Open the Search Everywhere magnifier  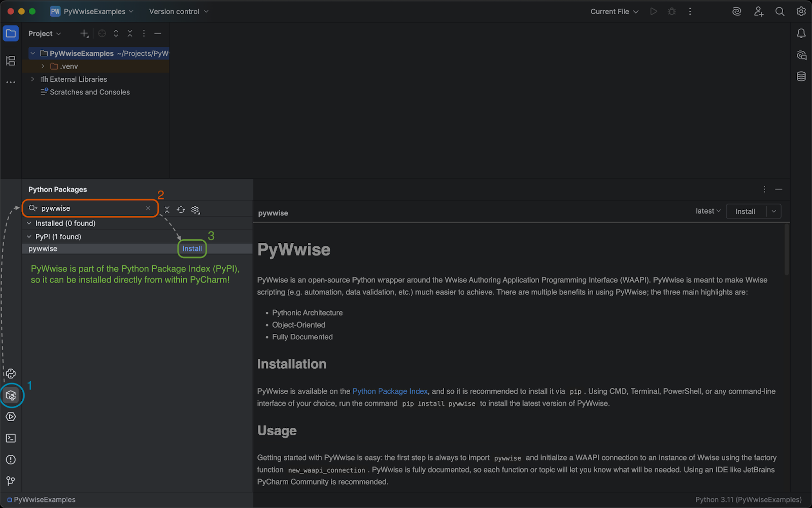pos(780,11)
